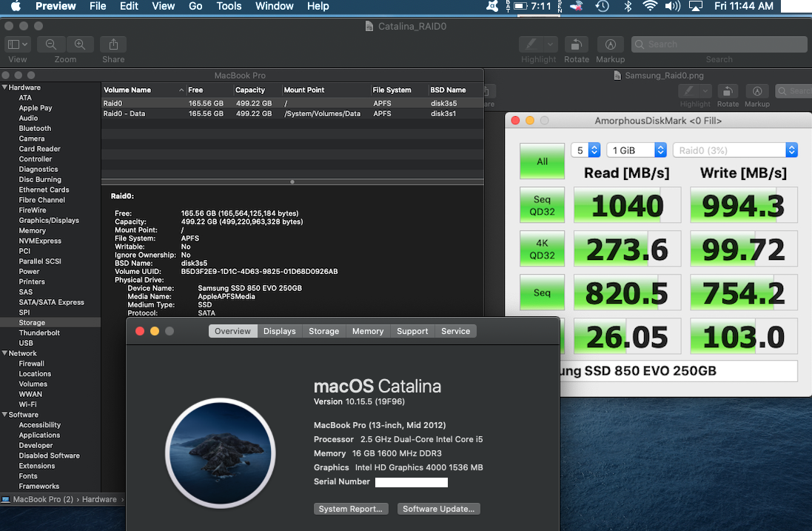Select Wi-Fi under Network in sidebar
The width and height of the screenshot is (812, 531).
(x=27, y=404)
